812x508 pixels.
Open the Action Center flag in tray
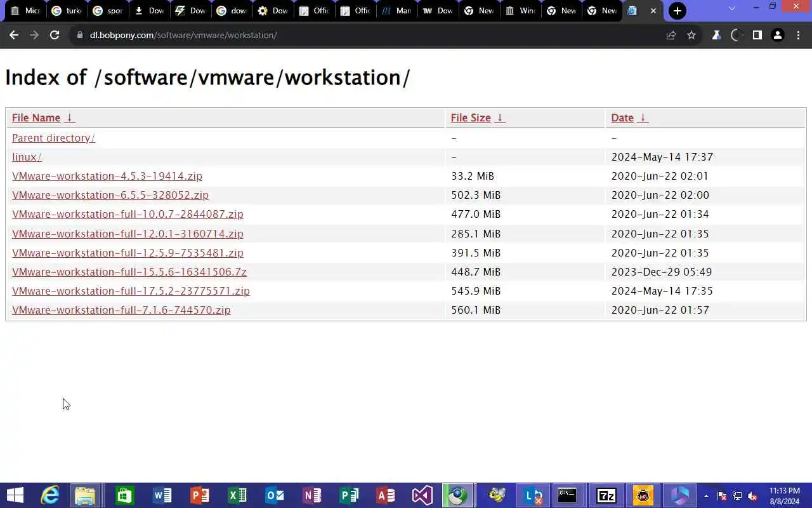[x=722, y=496]
